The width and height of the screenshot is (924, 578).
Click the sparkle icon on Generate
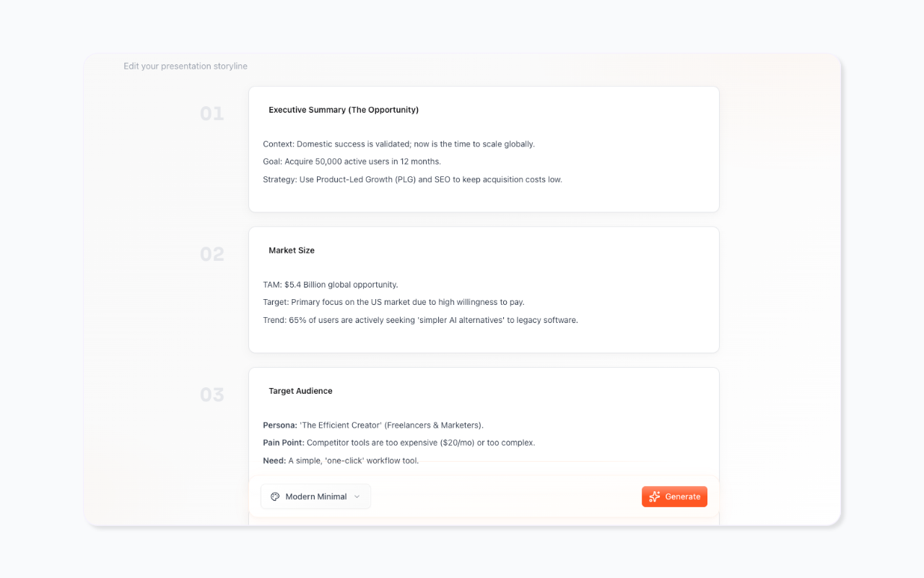[655, 496]
